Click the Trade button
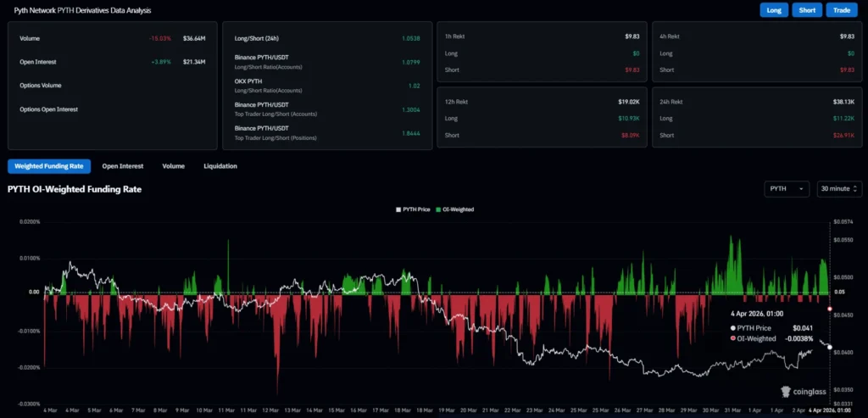This screenshot has width=868, height=418. 842,10
